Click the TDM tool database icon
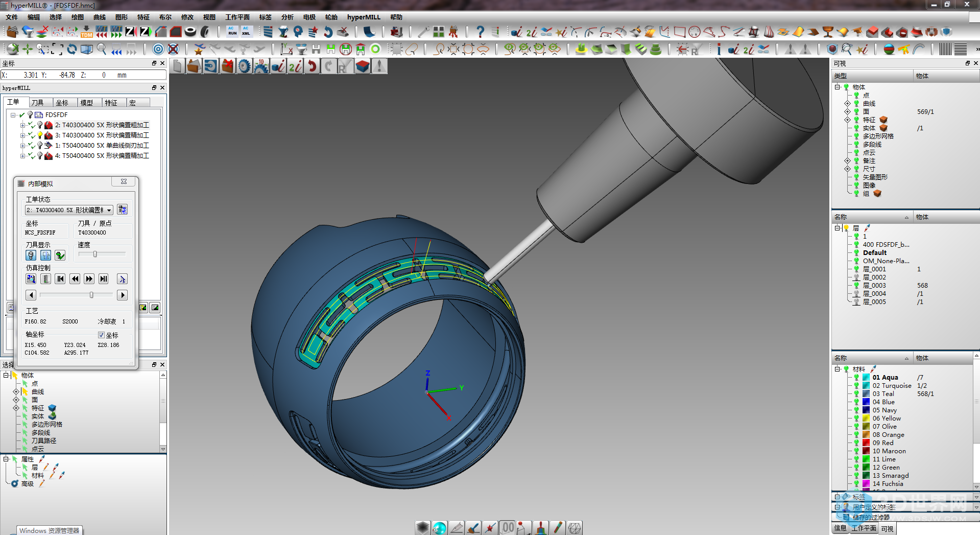The height and width of the screenshot is (535, 980). 86,32
